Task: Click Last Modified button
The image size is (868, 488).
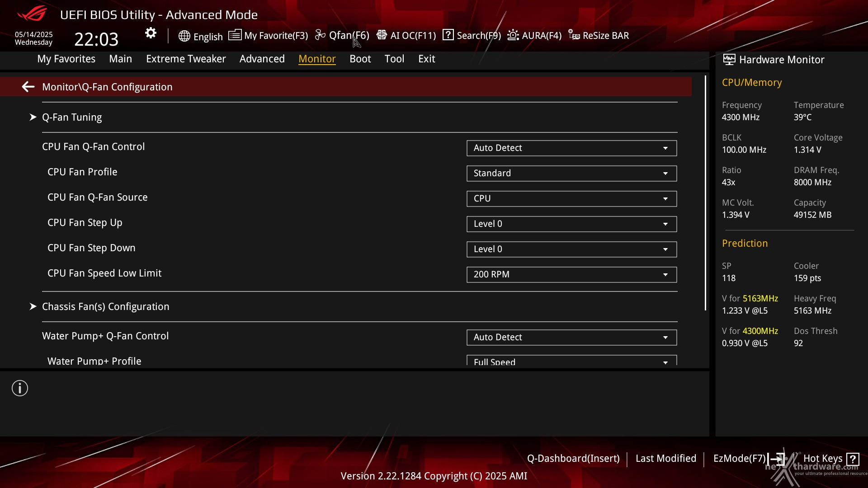Action: pos(665,459)
